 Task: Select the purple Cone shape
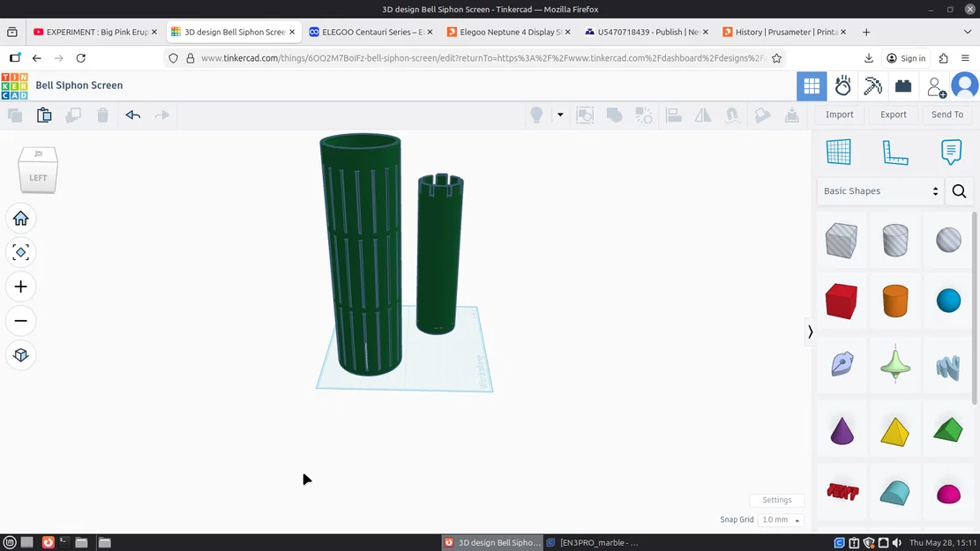tap(842, 431)
